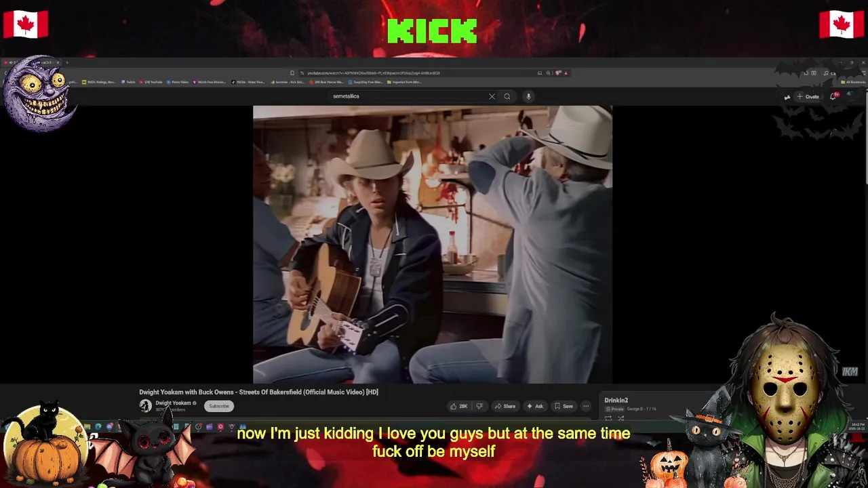Open the Watch Free Movies bookmark

click(x=210, y=82)
